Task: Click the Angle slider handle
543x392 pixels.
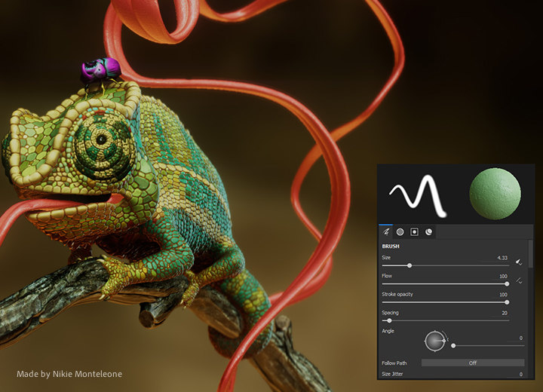Action: [x=453, y=345]
